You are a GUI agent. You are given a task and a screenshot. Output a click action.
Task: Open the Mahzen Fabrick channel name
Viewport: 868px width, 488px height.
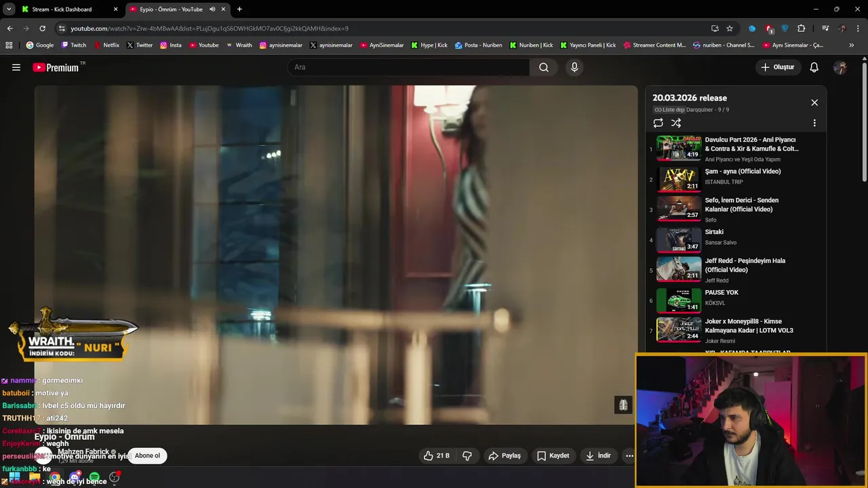83,451
